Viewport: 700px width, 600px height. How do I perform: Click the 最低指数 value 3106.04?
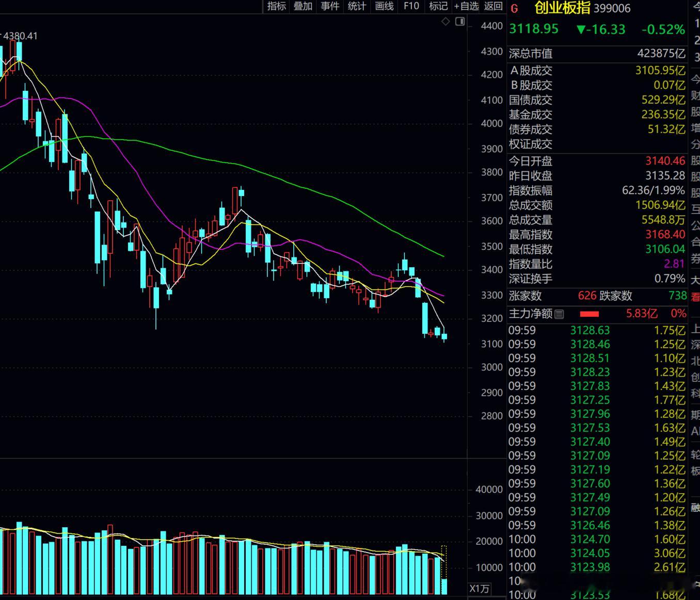[x=665, y=249]
